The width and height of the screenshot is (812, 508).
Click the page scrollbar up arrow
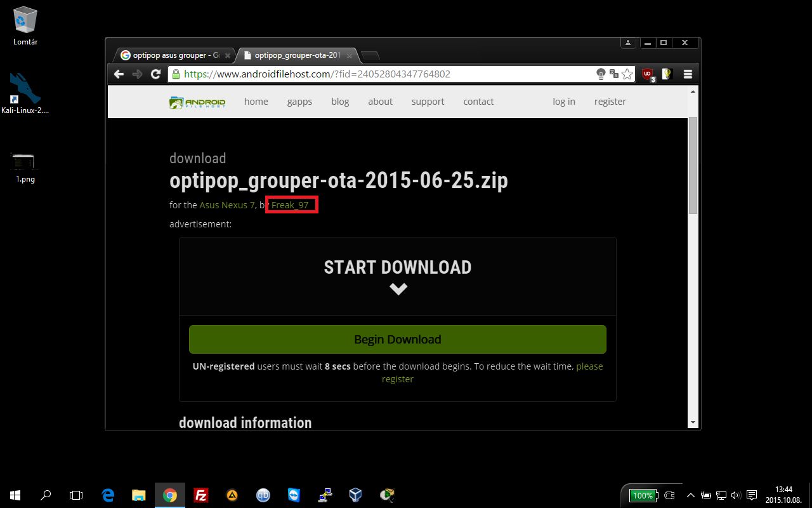point(693,92)
